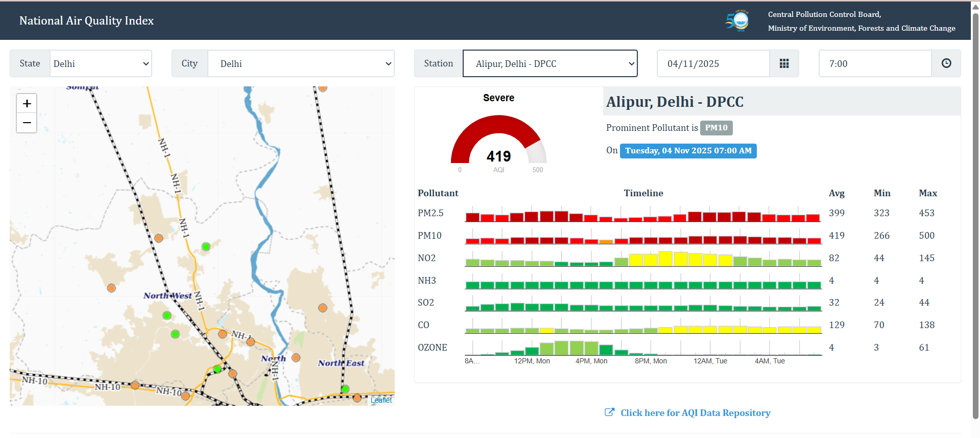
Task: Click the map zoom out minus button
Action: click(27, 123)
